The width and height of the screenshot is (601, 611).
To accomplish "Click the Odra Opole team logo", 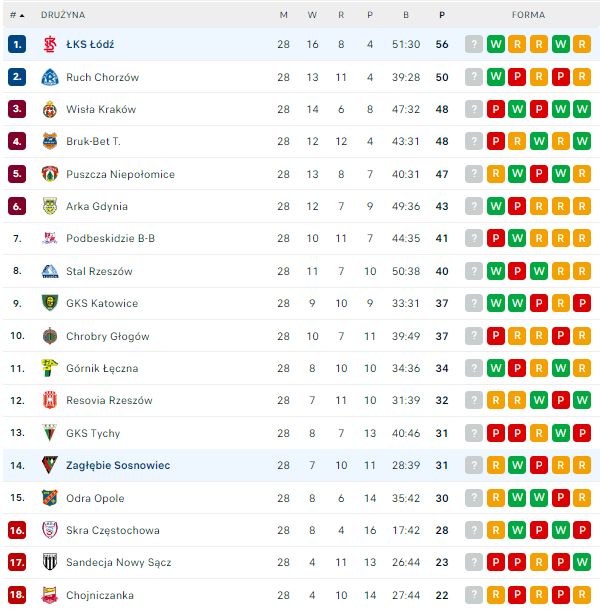I will click(50, 498).
